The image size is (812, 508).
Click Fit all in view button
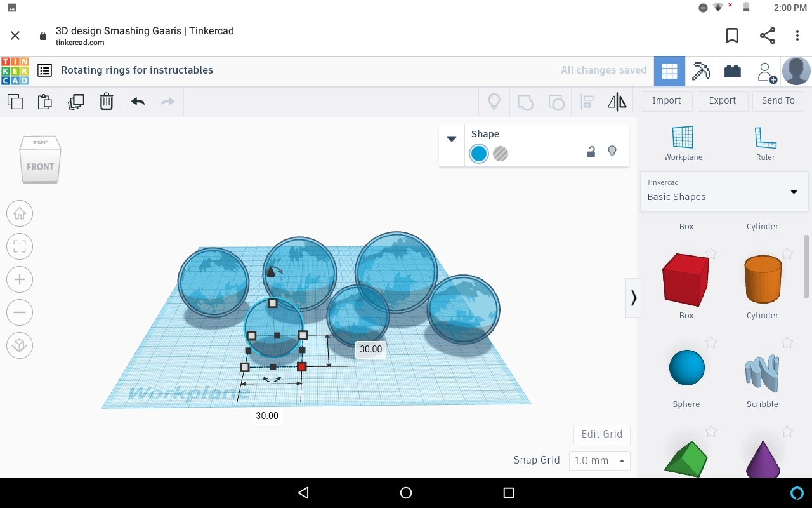point(20,246)
